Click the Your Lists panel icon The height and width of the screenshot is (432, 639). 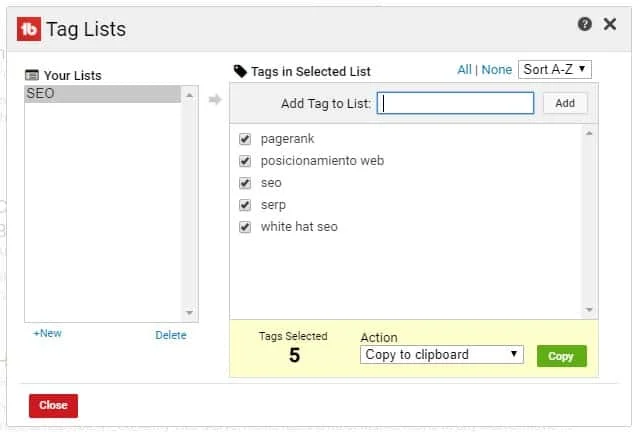point(32,75)
